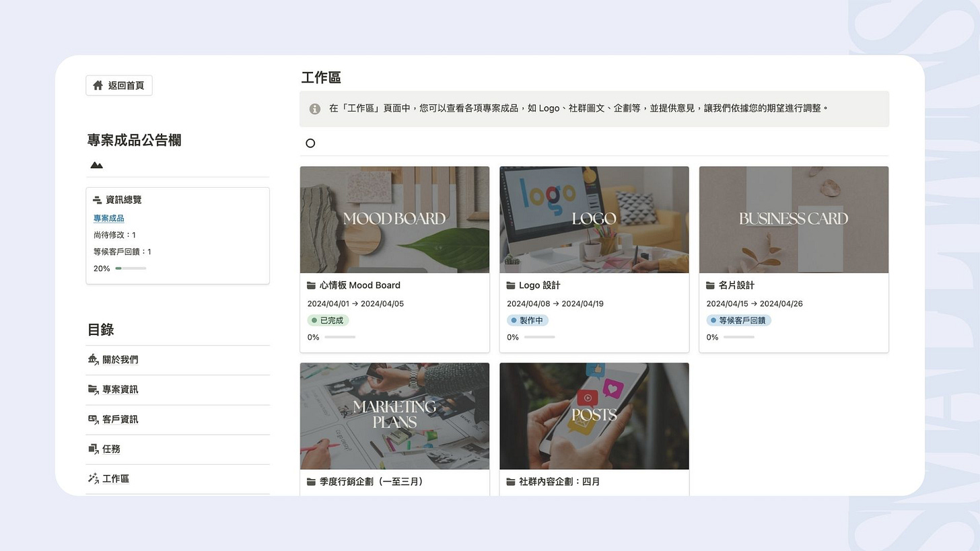Click folder icon beside 社群內容企劃:四月
980x551 pixels.
[511, 482]
